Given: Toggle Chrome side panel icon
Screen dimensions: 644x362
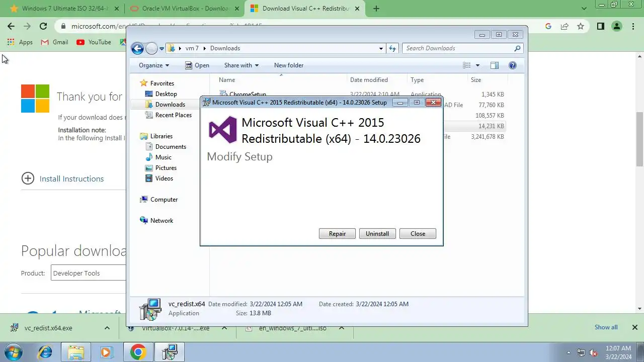Looking at the screenshot, I should [601, 26].
